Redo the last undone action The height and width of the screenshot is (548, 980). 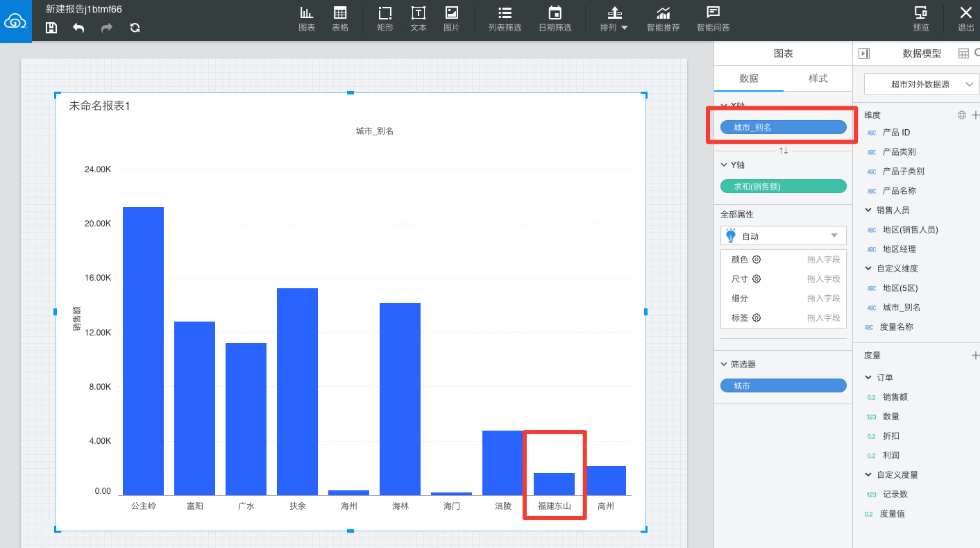[106, 28]
